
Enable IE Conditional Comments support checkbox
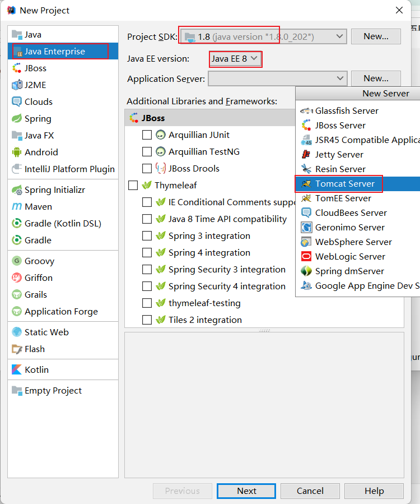pos(147,202)
